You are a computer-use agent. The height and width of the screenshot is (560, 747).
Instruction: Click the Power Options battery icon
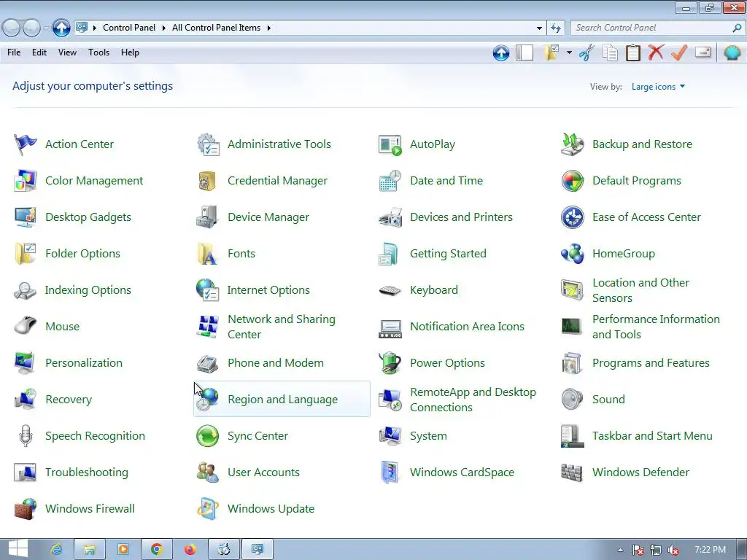click(x=390, y=363)
